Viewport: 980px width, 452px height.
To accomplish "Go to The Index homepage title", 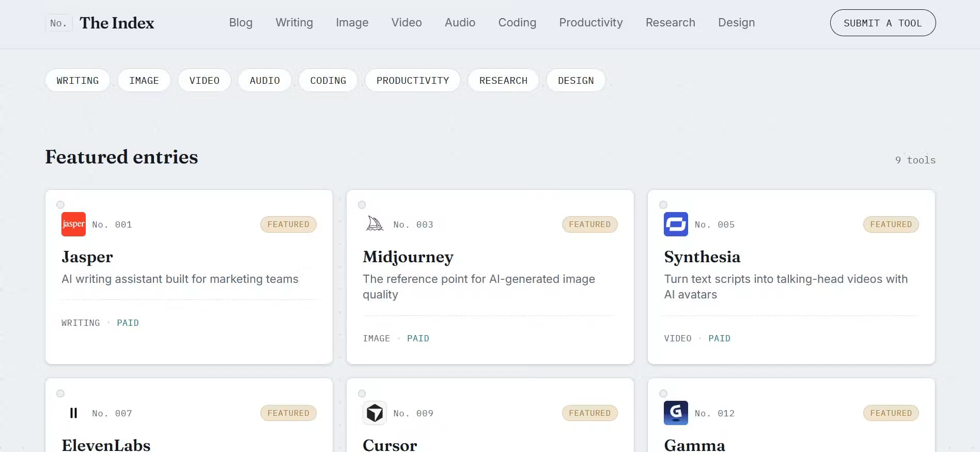I will pyautogui.click(x=117, y=23).
